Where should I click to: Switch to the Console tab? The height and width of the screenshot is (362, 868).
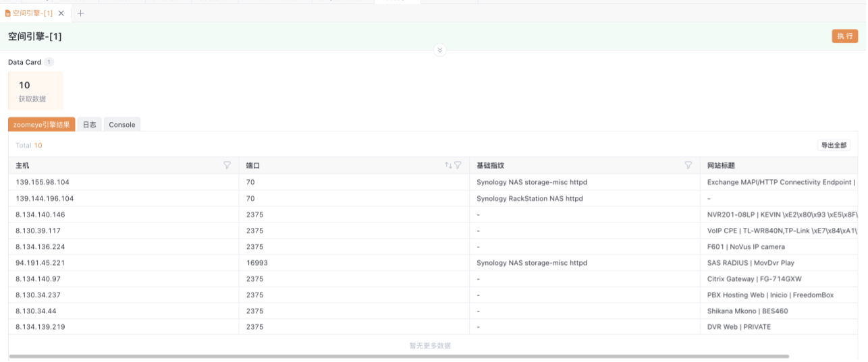coord(122,125)
